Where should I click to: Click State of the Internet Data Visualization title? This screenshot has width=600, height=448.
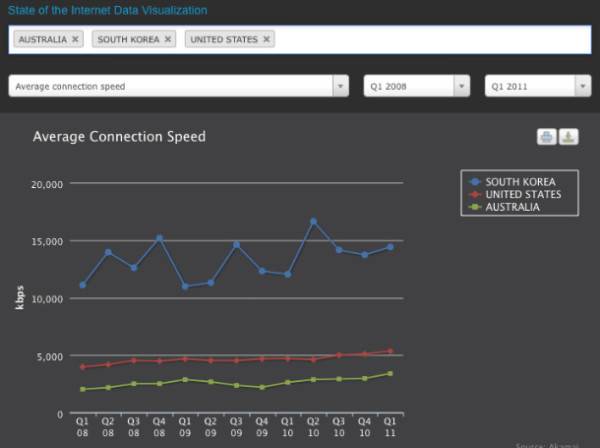[x=108, y=10]
